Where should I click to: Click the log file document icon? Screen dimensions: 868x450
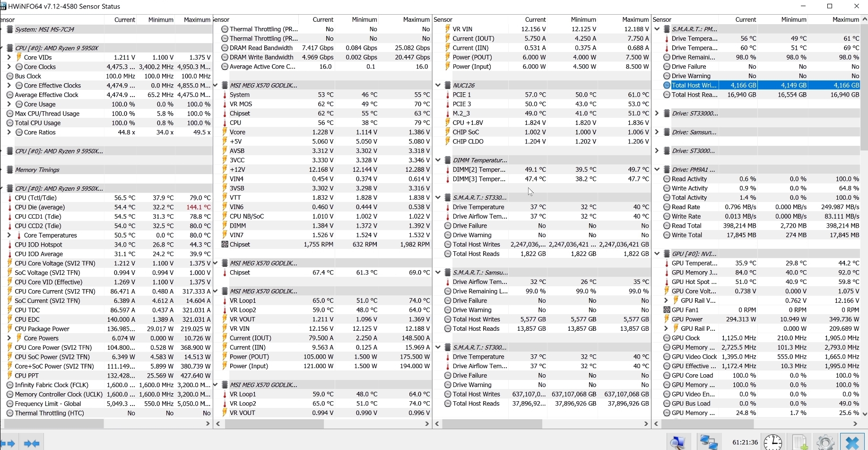[799, 442]
